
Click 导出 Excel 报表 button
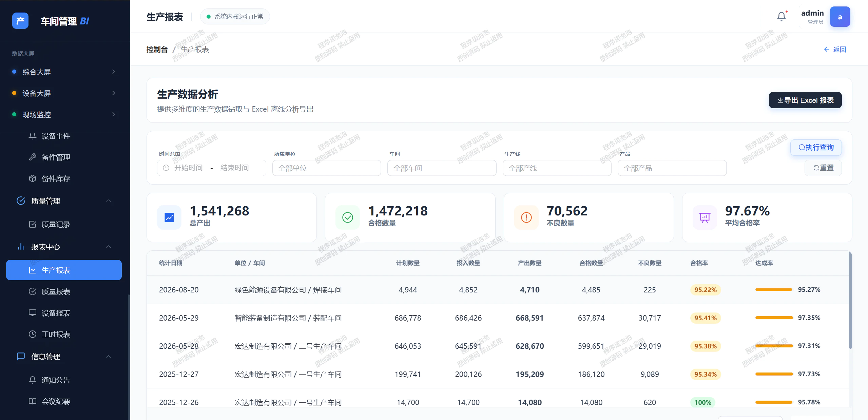pyautogui.click(x=805, y=100)
